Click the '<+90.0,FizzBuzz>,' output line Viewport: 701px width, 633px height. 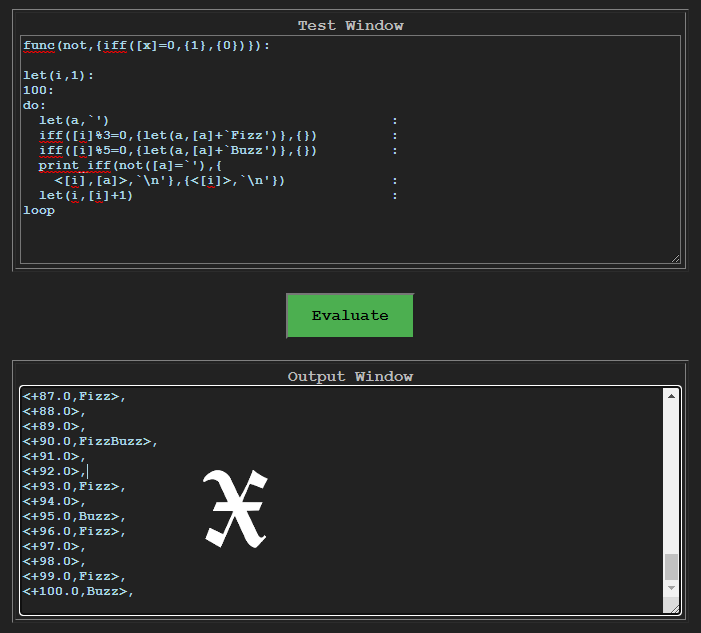[90, 441]
